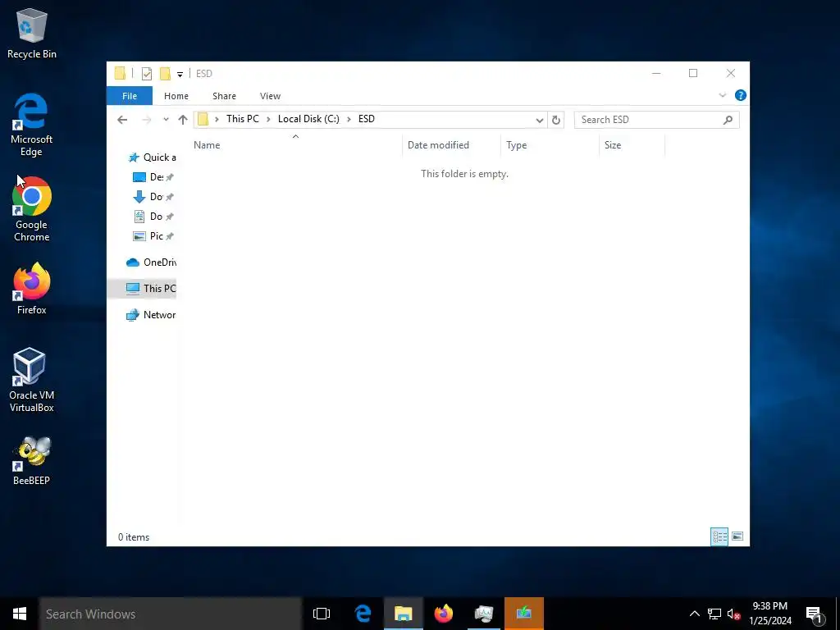Image resolution: width=840 pixels, height=630 pixels.
Task: Switch to the View ribbon tab
Action: 270,96
